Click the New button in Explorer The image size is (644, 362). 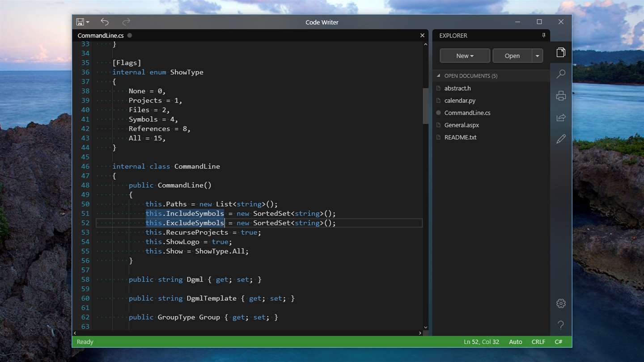coord(465,56)
